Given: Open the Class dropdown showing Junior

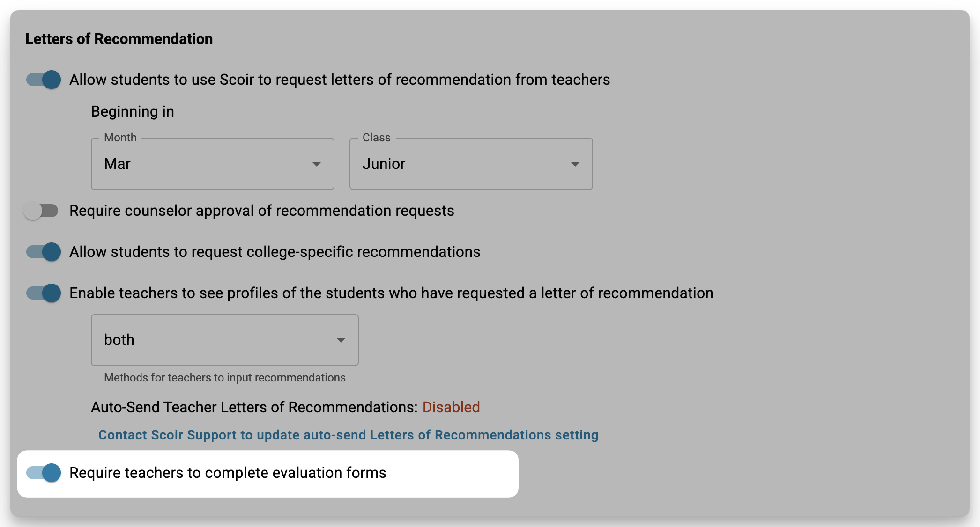Looking at the screenshot, I should (x=471, y=164).
